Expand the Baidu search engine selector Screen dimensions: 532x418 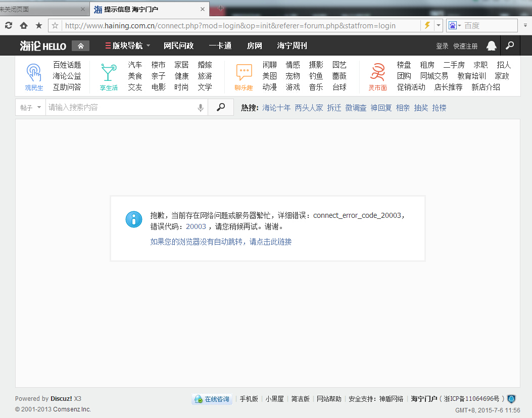[x=455, y=25]
